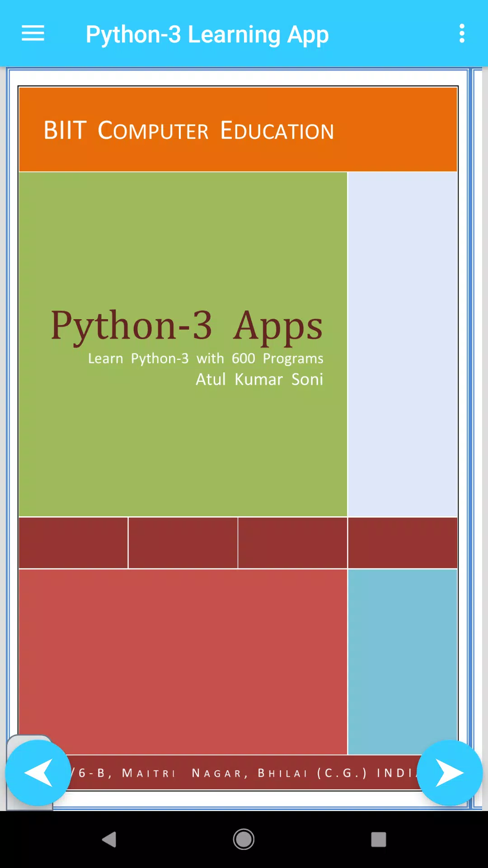This screenshot has height=868, width=488.
Task: Tap the Android back navigation button
Action: [109, 840]
